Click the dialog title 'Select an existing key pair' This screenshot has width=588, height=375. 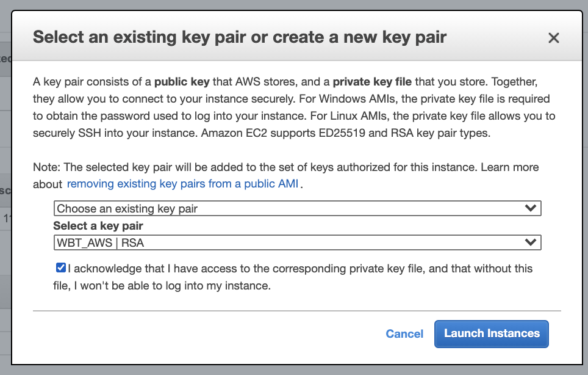[x=239, y=37]
